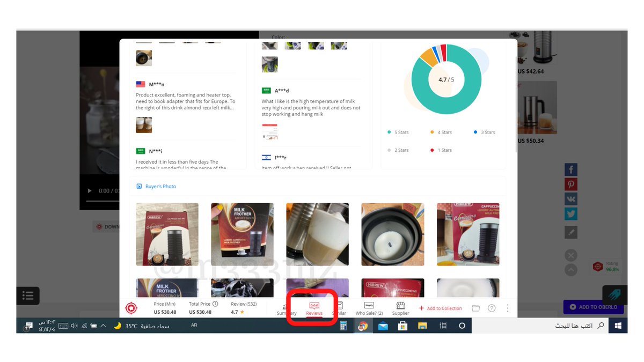Open the Mail app in taskbar
This screenshot has height=362, width=644.
383,326
